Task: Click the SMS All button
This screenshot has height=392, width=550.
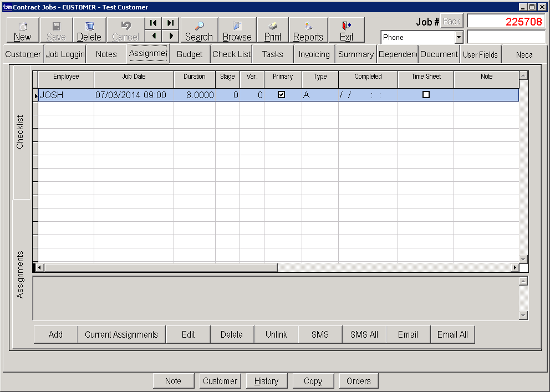Action: coord(364,334)
